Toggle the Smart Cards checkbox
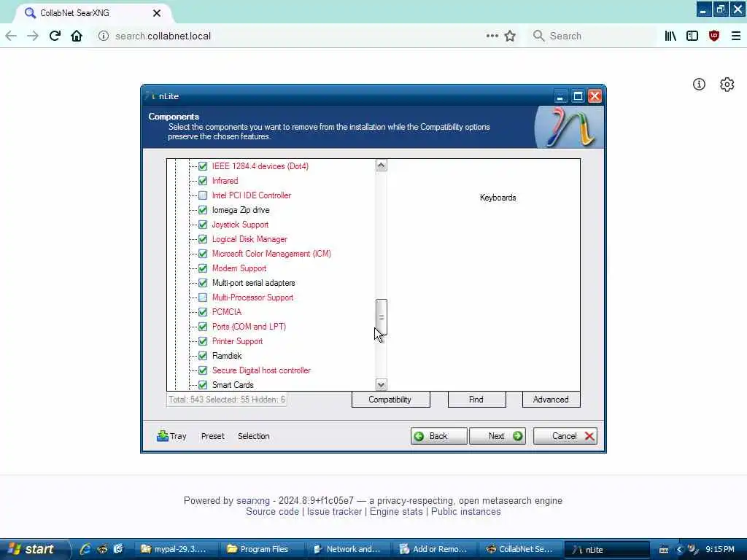Viewport: 747px width, 560px height. (203, 385)
